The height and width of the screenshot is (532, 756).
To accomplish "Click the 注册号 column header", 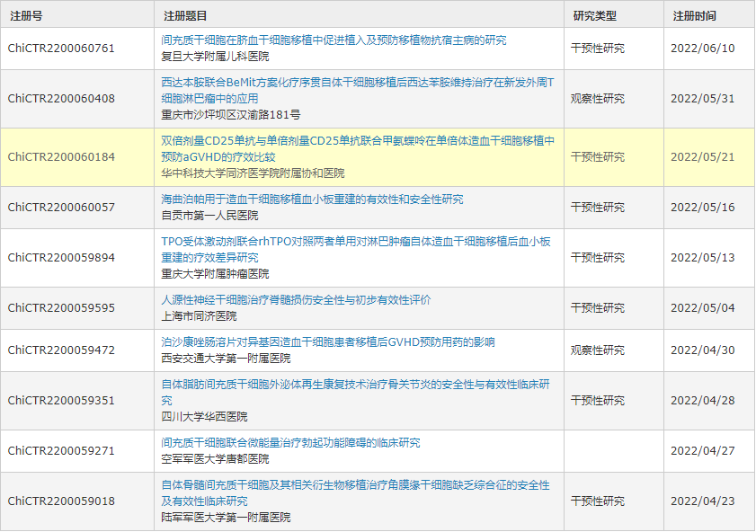I will [x=24, y=15].
